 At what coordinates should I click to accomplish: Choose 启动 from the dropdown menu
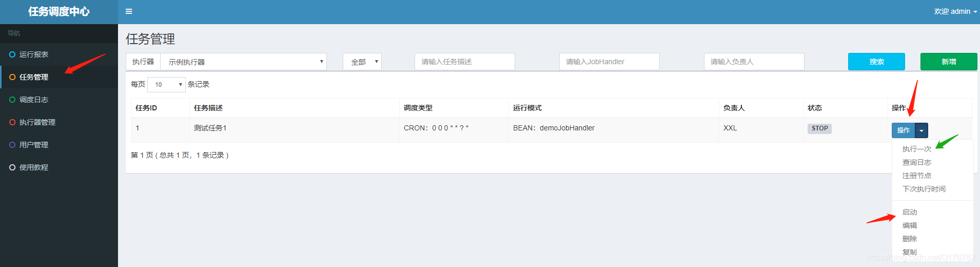click(910, 212)
